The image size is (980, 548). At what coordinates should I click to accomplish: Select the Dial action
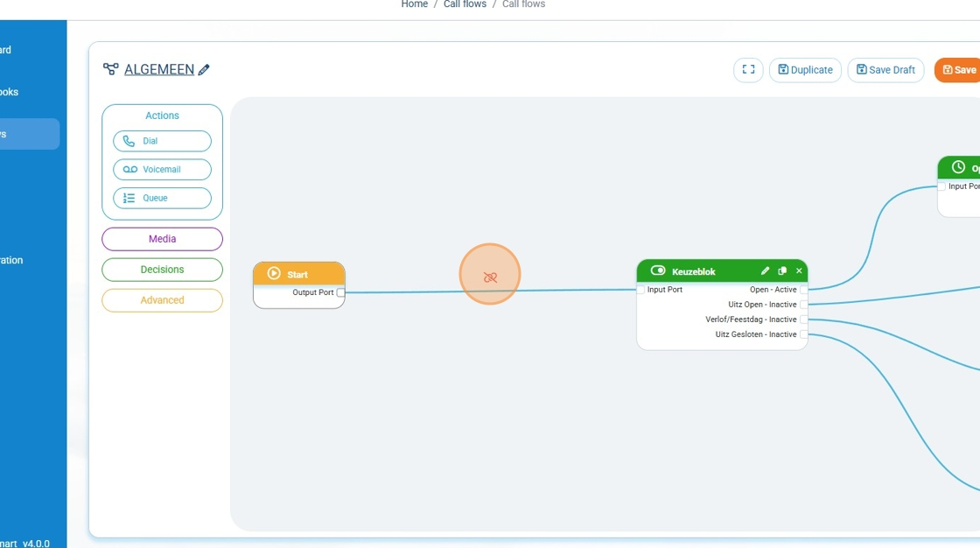(162, 141)
